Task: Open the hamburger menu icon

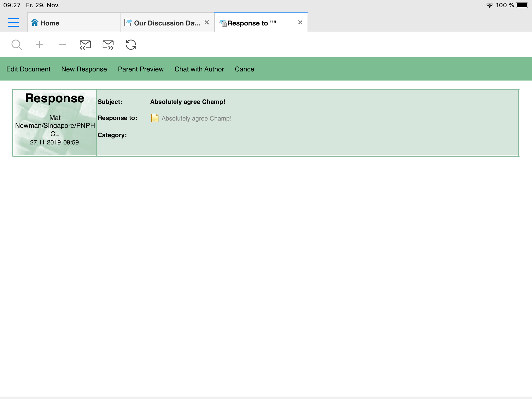Action: pos(14,22)
